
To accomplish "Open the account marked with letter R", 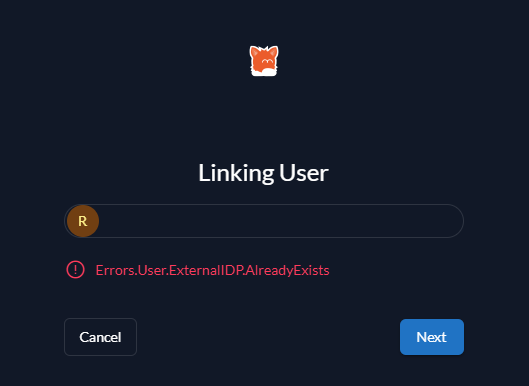I will (x=83, y=221).
